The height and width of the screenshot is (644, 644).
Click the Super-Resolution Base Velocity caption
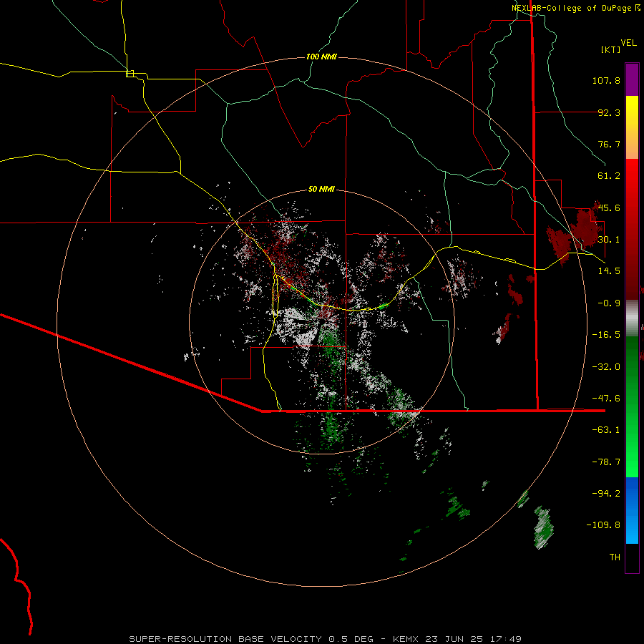click(x=325, y=639)
